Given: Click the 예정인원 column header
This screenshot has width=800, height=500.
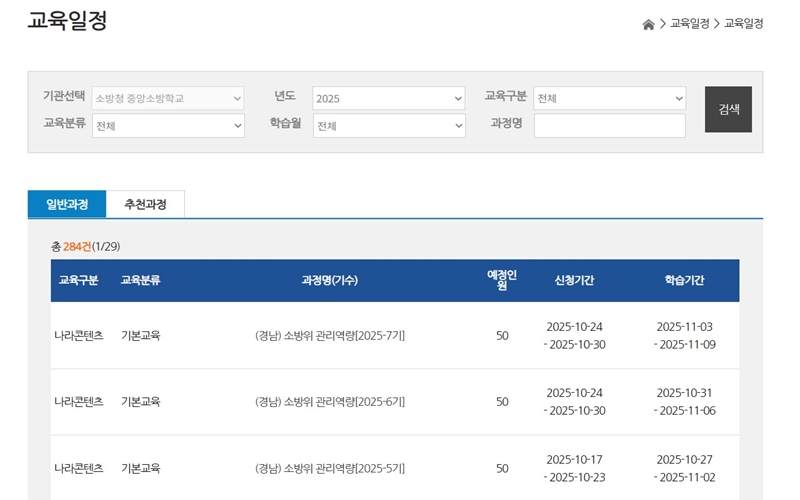Looking at the screenshot, I should pyautogui.click(x=502, y=280).
